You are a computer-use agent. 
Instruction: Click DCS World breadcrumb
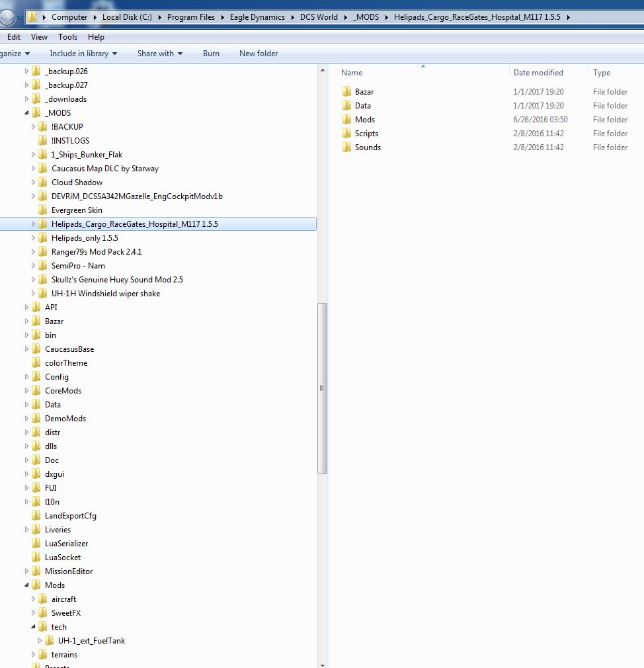tap(319, 17)
